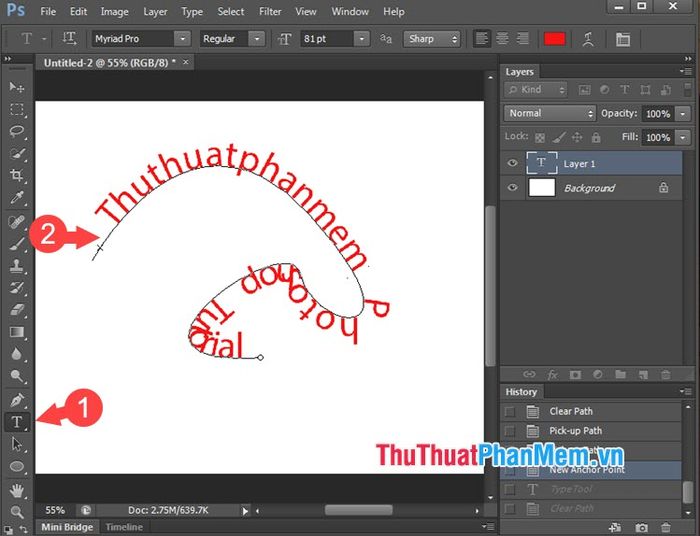Screen dimensions: 700x536
Task: Toggle the lock transparent pixels option
Action: pyautogui.click(x=540, y=137)
